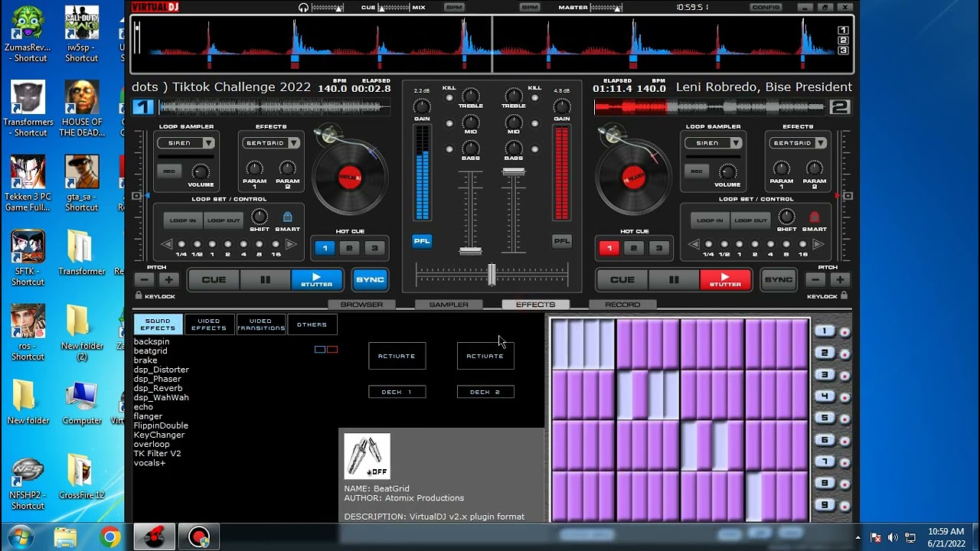
Task: Click the Deck 2 effect assignment button
Action: tap(485, 392)
